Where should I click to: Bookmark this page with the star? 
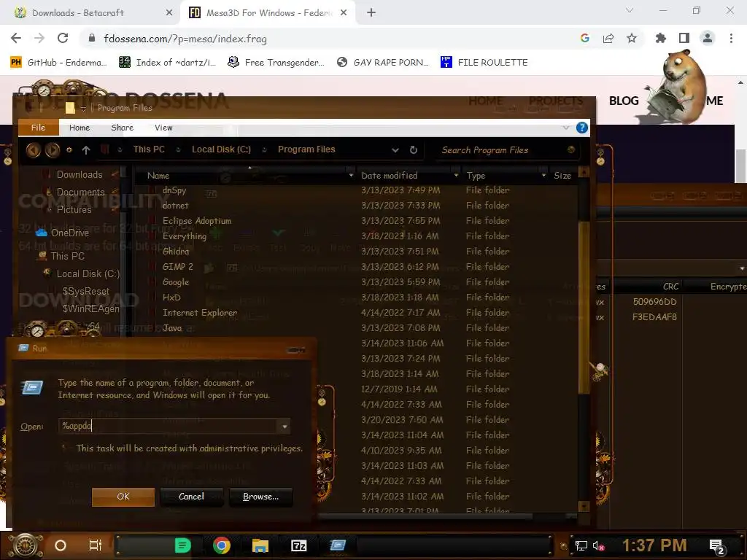point(632,39)
